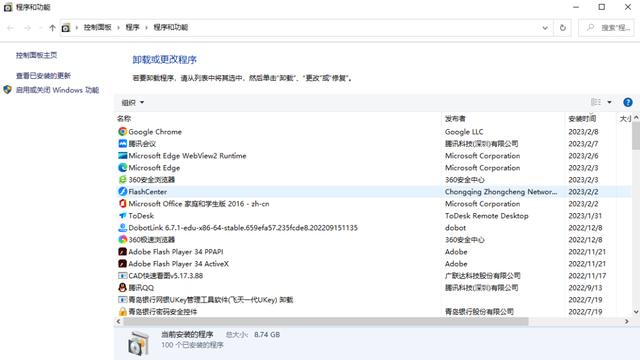Sort by 大小 column header
Screen dimensions: 640x360
pos(624,118)
